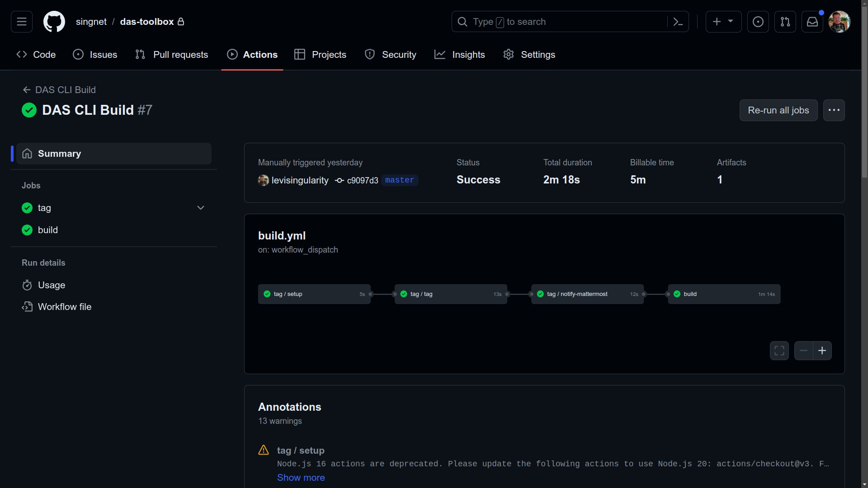
Task: Select the Usage run details item
Action: point(51,284)
